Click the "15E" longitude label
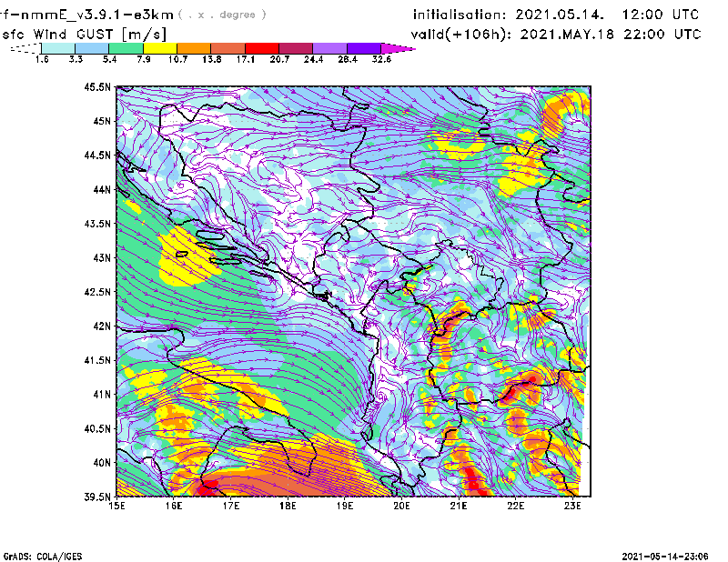This screenshot has height=562, width=728. (116, 506)
